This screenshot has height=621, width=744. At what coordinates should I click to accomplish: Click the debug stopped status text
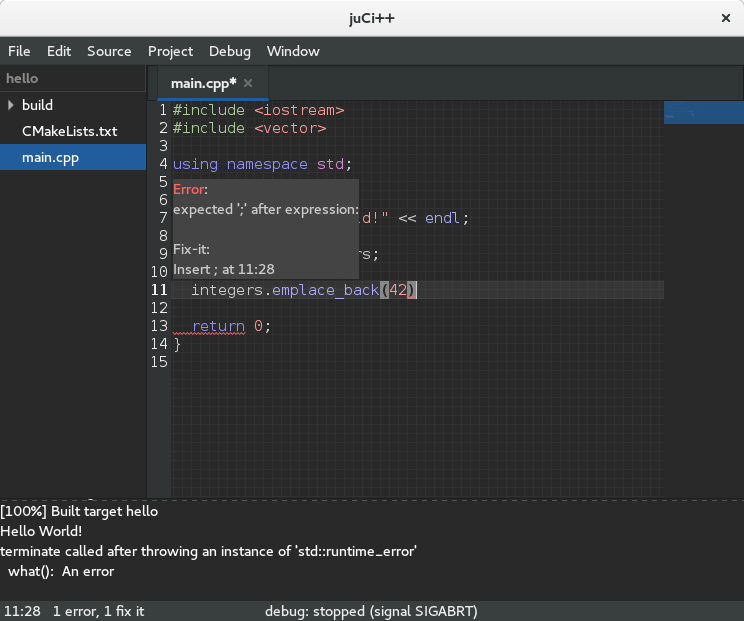point(370,611)
